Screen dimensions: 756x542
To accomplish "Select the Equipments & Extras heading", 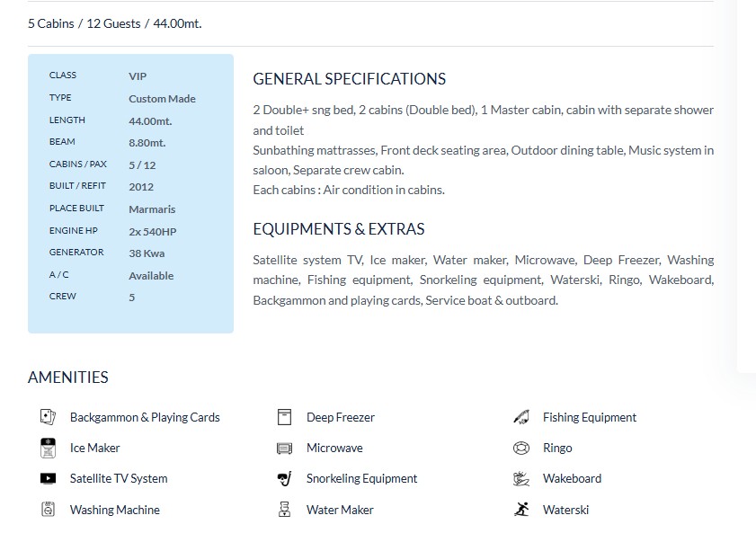I will (x=339, y=228).
